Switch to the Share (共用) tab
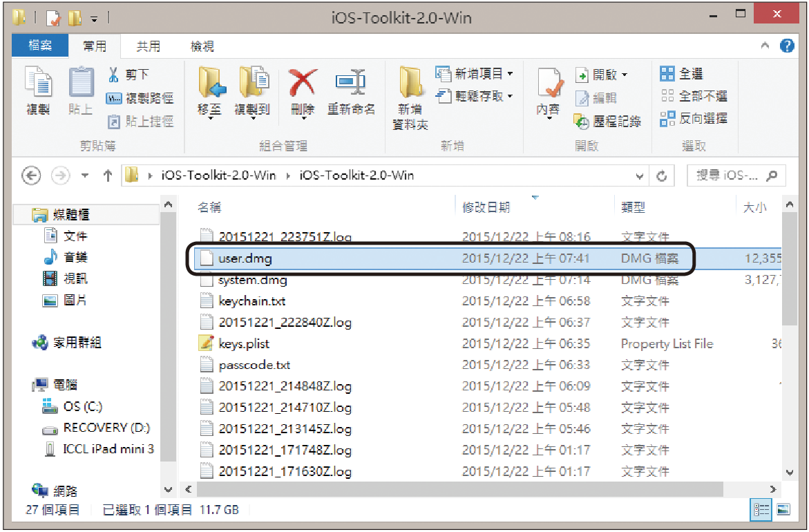 click(148, 46)
